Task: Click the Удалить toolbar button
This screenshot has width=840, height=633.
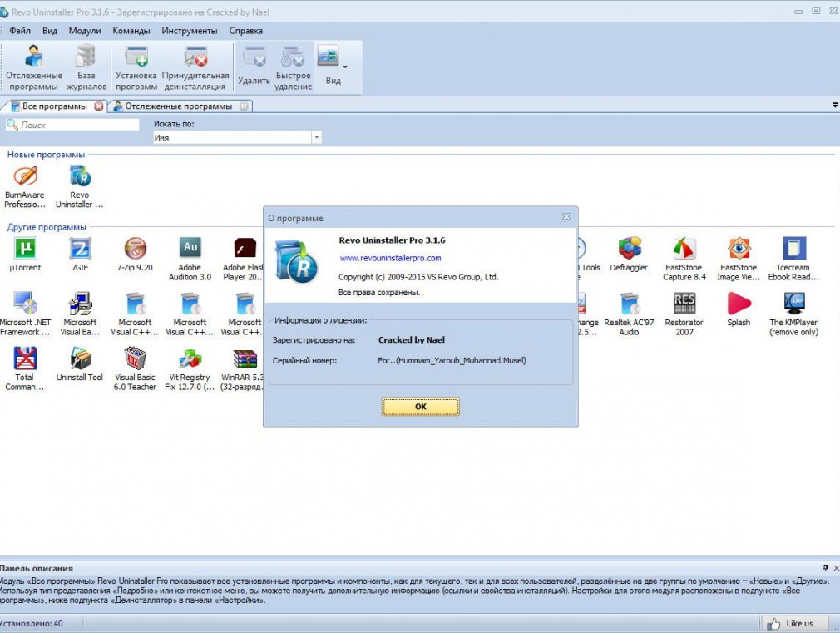Action: (254, 67)
